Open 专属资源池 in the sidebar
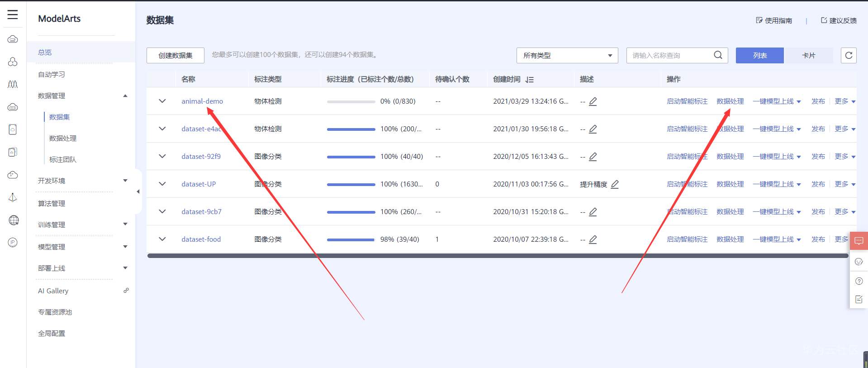868x368 pixels. [x=55, y=312]
